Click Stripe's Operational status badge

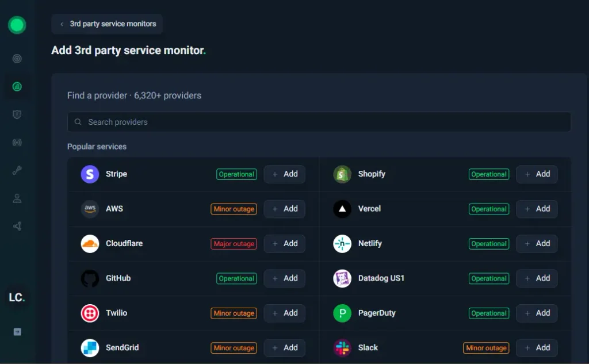(x=236, y=174)
